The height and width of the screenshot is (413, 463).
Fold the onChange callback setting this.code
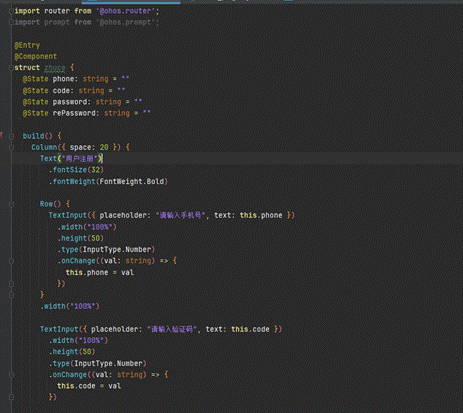click(11, 375)
